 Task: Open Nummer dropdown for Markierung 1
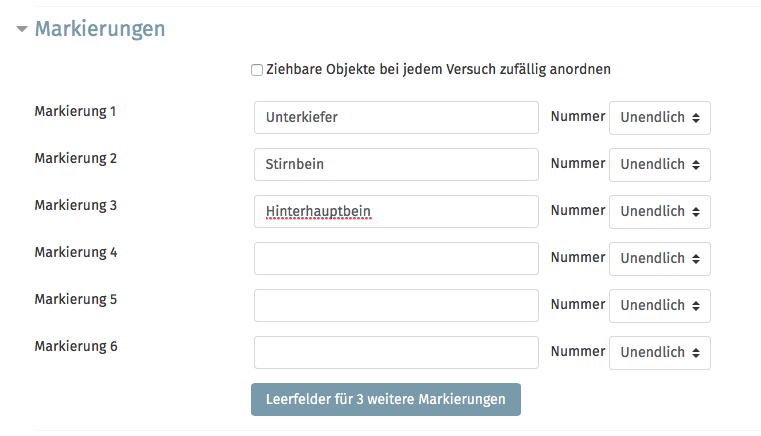[x=660, y=117]
